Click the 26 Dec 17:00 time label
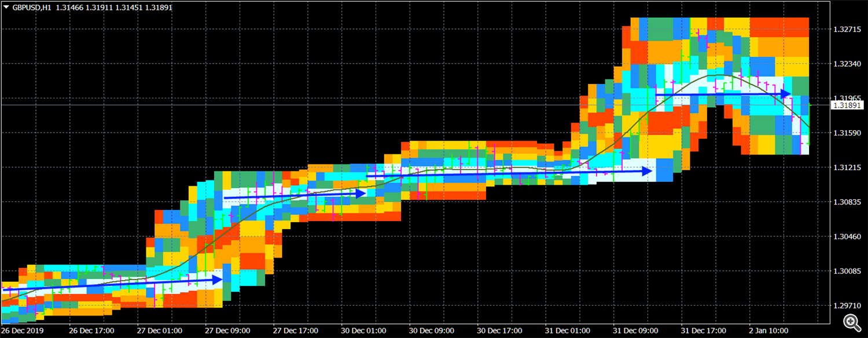This screenshot has height=338, width=868. (91, 331)
